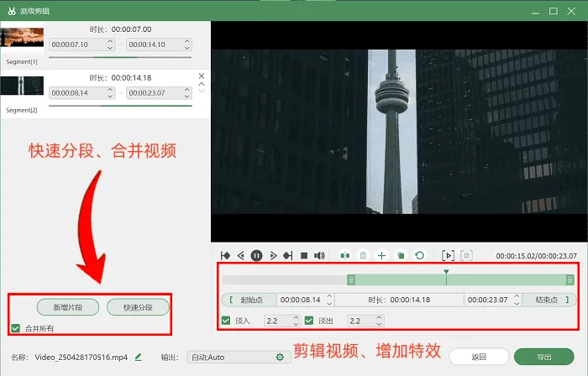Open output settings gear icon
The height and width of the screenshot is (376, 588).
pos(280,358)
